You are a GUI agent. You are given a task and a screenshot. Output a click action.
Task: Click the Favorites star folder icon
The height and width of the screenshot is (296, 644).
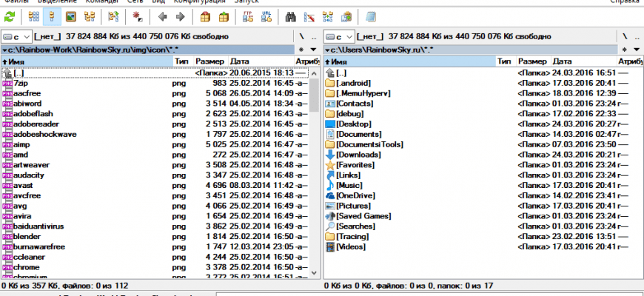click(330, 165)
